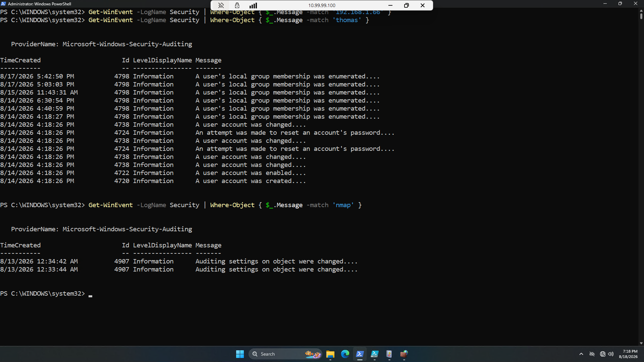Viewport: 644px width, 362px height.
Task: Open the firewall taskbar icon
Action: tap(404, 354)
